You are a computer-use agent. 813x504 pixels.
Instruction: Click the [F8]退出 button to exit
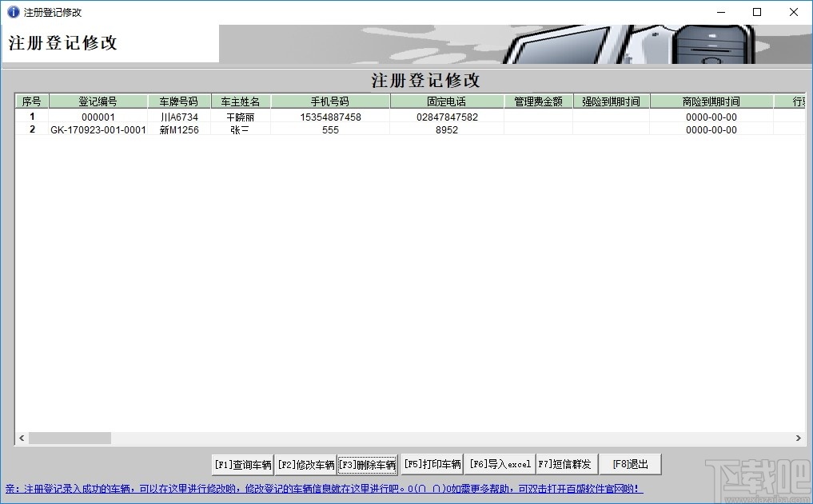click(x=630, y=463)
